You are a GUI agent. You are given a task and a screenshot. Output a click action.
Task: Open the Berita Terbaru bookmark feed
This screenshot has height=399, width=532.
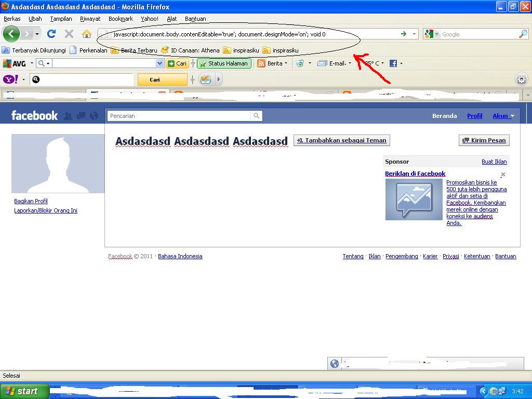(135, 50)
